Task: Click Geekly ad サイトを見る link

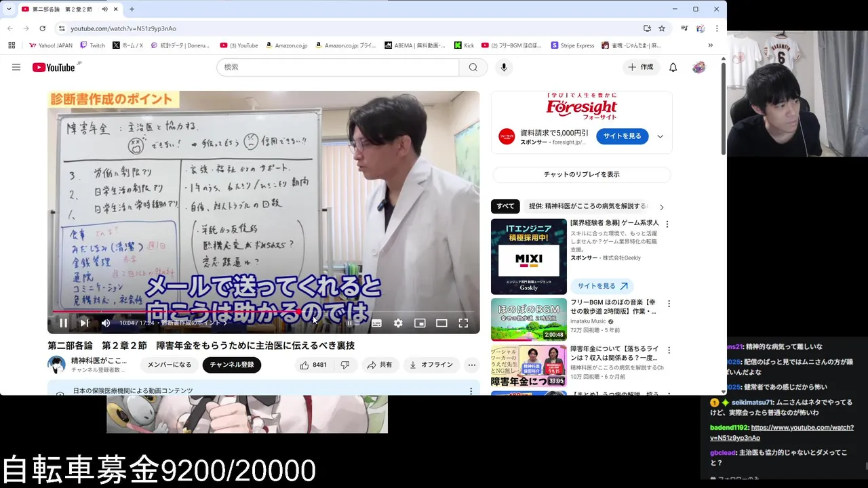Action: click(x=602, y=286)
